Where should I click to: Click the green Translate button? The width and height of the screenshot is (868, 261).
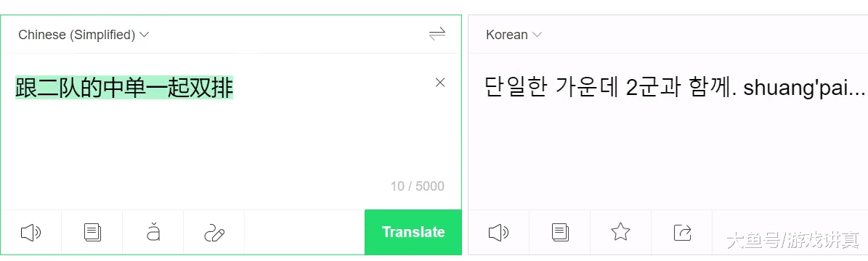[x=413, y=232]
